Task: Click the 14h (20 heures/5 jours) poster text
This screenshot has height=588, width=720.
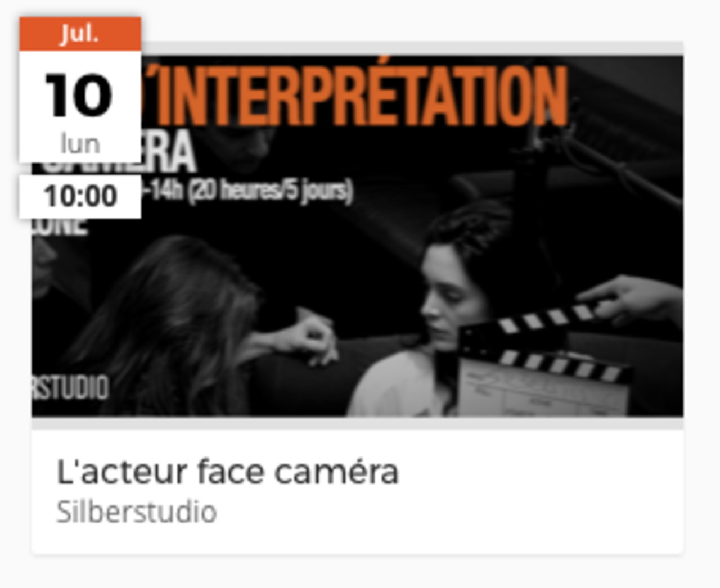Action: [247, 191]
